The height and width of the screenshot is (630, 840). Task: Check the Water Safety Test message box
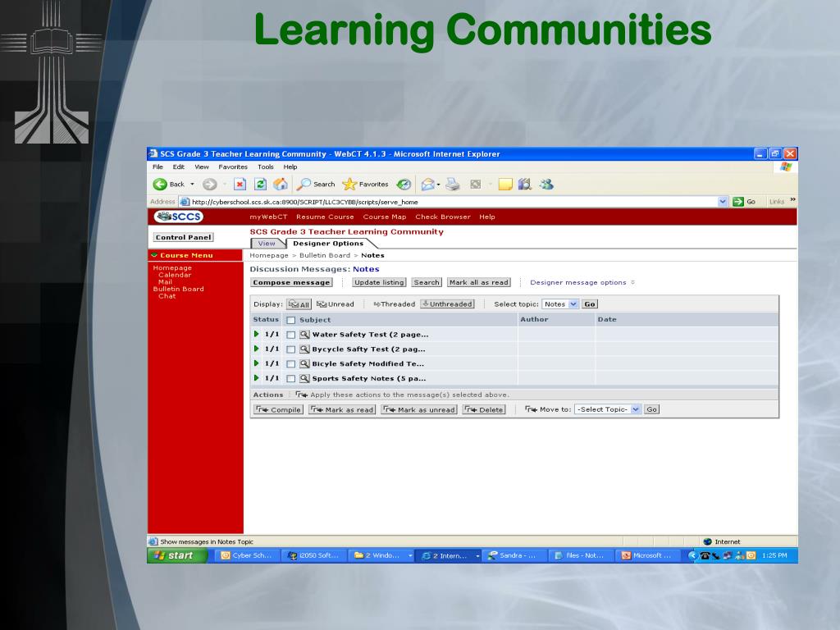click(291, 335)
